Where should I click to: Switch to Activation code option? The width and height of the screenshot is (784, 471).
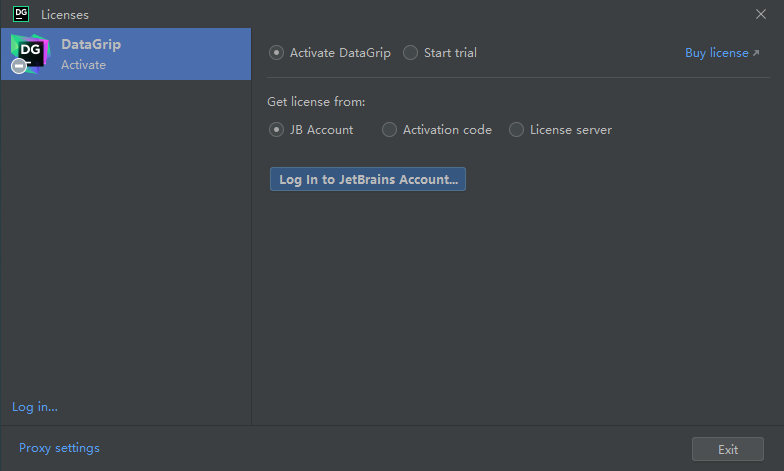390,130
